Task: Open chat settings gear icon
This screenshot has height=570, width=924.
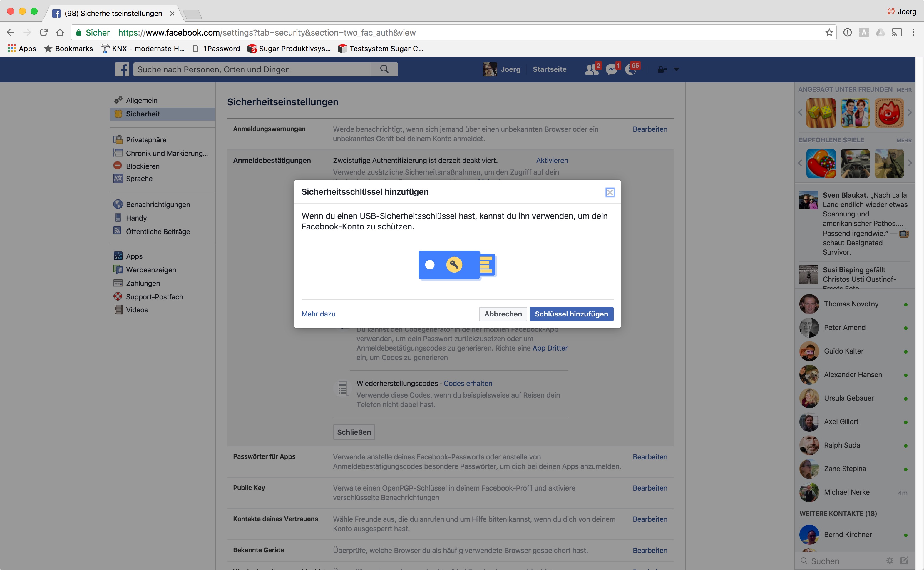Action: pyautogui.click(x=890, y=561)
